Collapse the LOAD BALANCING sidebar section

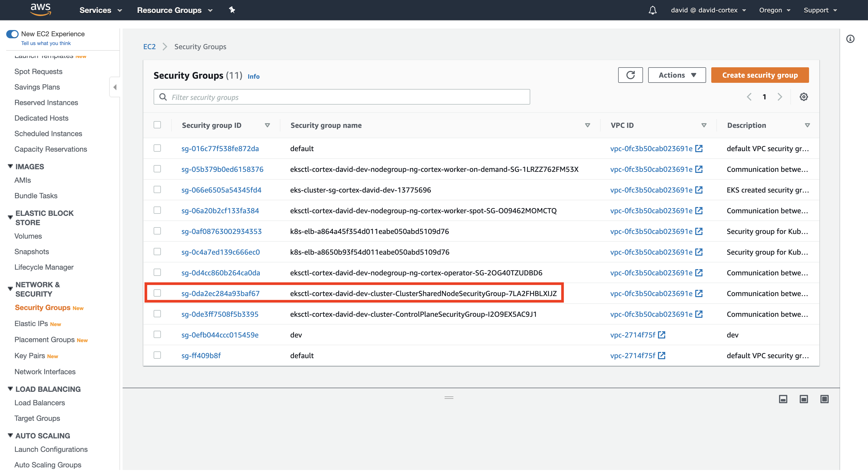click(x=10, y=389)
